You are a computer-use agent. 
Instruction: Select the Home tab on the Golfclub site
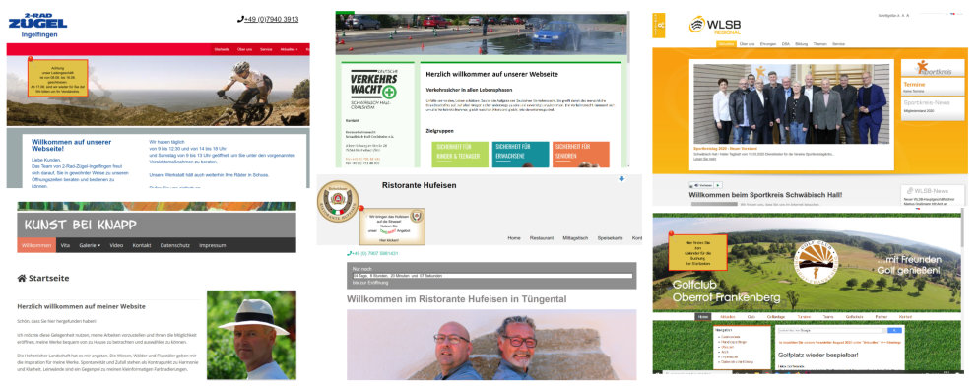pyautogui.click(x=703, y=317)
